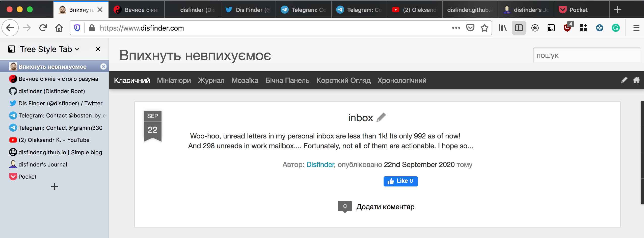Viewport: 644px width, 238px height.
Task: Switch to the Pocket browser tab
Action: coord(578,10)
